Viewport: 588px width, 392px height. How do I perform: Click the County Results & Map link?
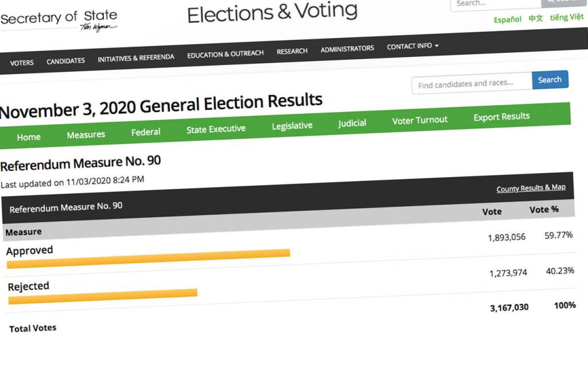[x=531, y=188]
